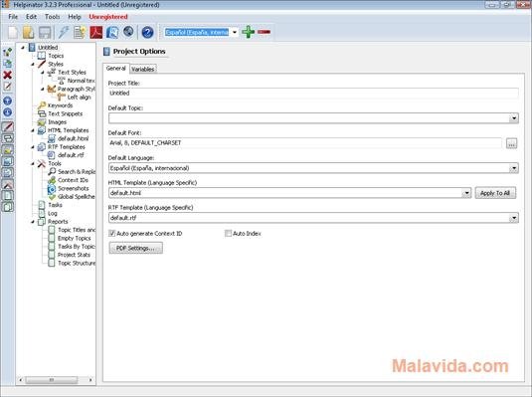Select Text Snippets in the tree
Image resolution: width=532 pixels, height=397 pixels.
(66, 113)
